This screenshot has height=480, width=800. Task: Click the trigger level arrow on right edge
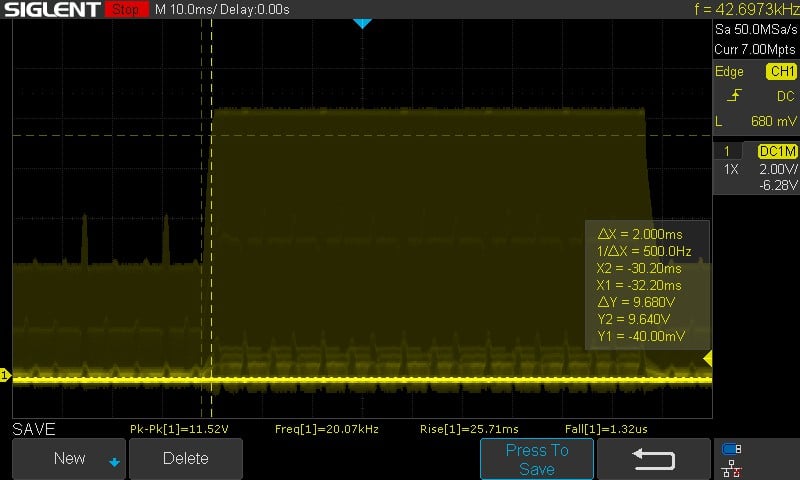[x=708, y=359]
